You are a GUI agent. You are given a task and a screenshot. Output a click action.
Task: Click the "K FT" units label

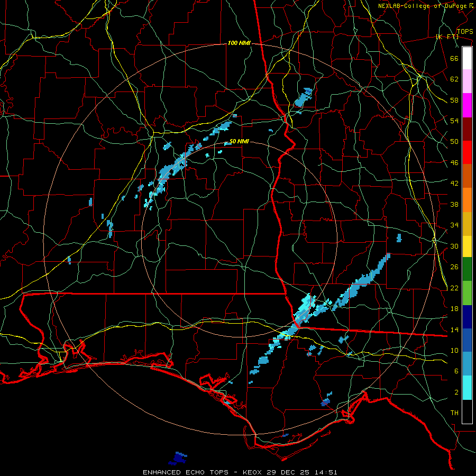click(x=447, y=37)
